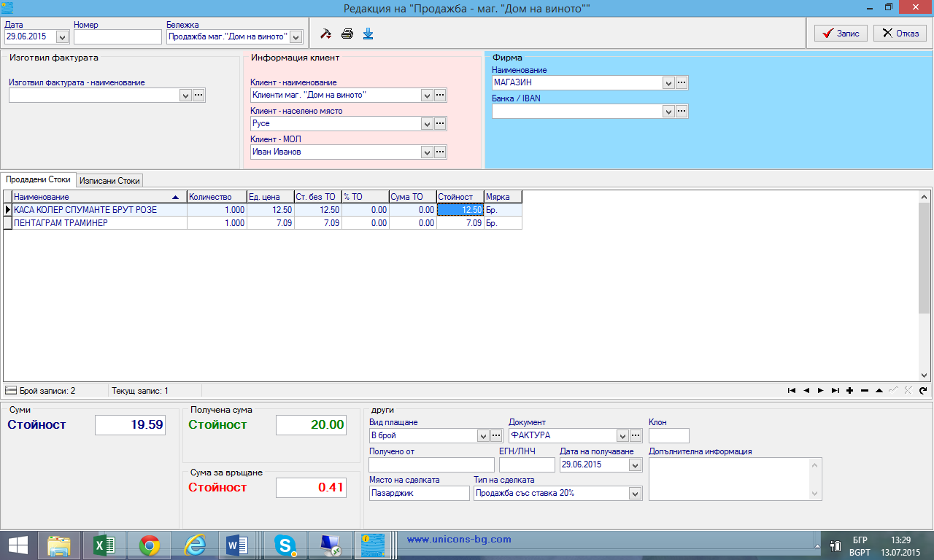Click the www.unicons-bg.com link
This screenshot has height=560, width=934.
[x=459, y=540]
